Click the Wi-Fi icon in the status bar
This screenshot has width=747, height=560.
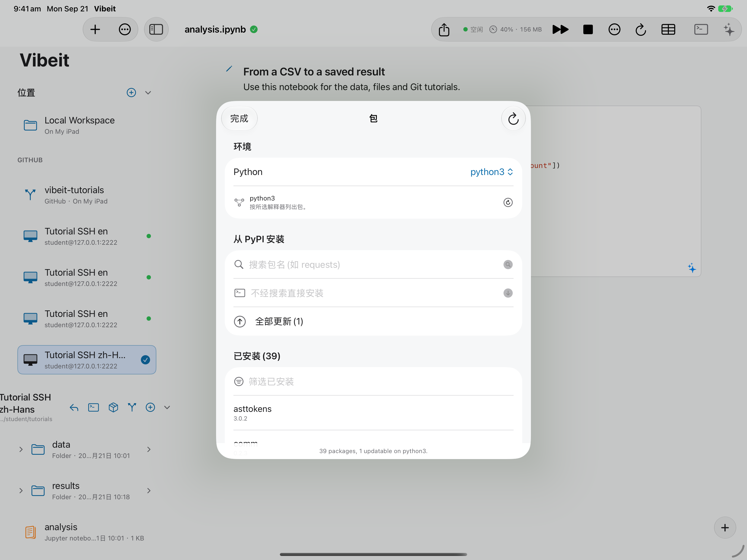pos(711,9)
